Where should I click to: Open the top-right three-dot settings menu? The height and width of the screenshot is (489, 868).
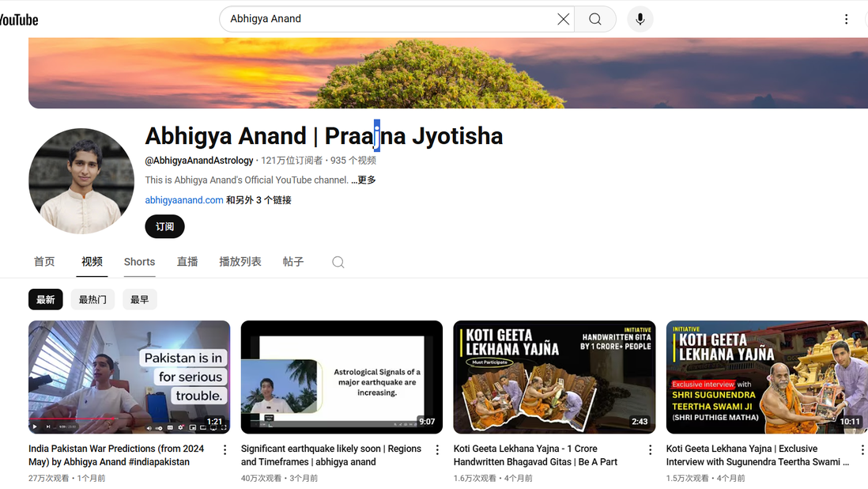pyautogui.click(x=846, y=19)
